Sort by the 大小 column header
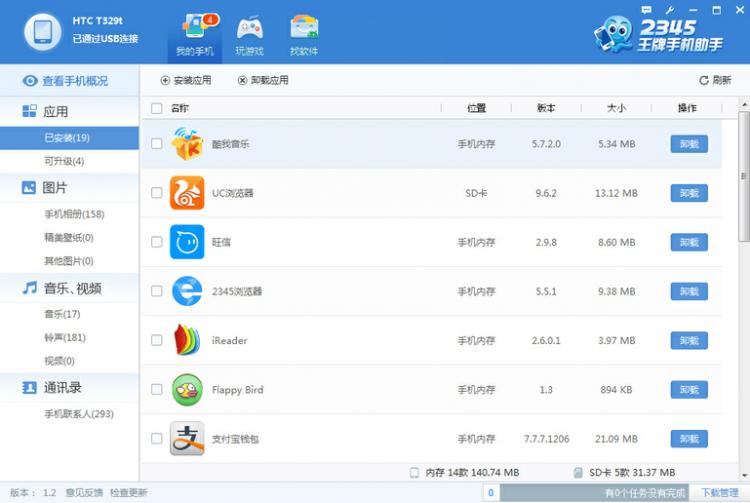750x503 pixels. [617, 108]
